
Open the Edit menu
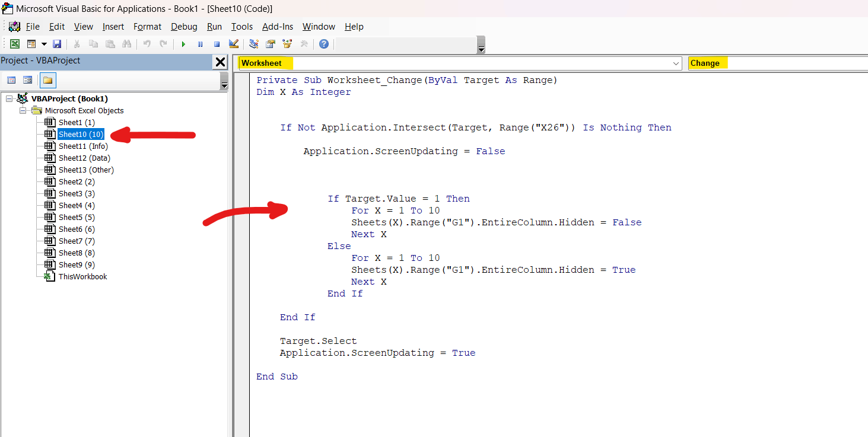pyautogui.click(x=57, y=27)
